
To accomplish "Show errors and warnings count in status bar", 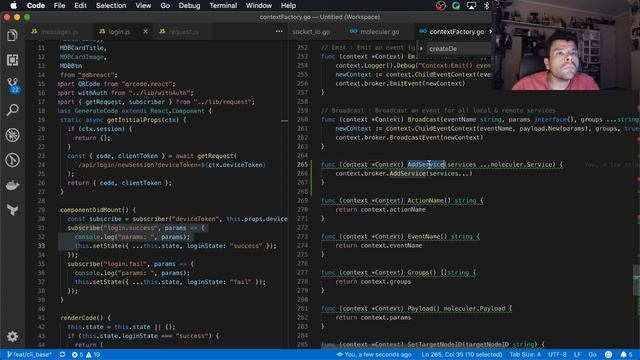I will click(86, 355).
